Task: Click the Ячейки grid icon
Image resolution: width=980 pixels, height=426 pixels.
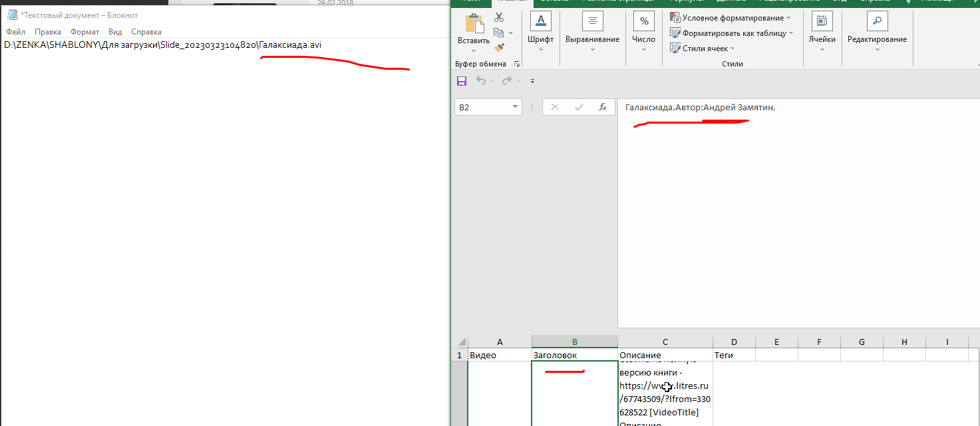Action: click(822, 21)
